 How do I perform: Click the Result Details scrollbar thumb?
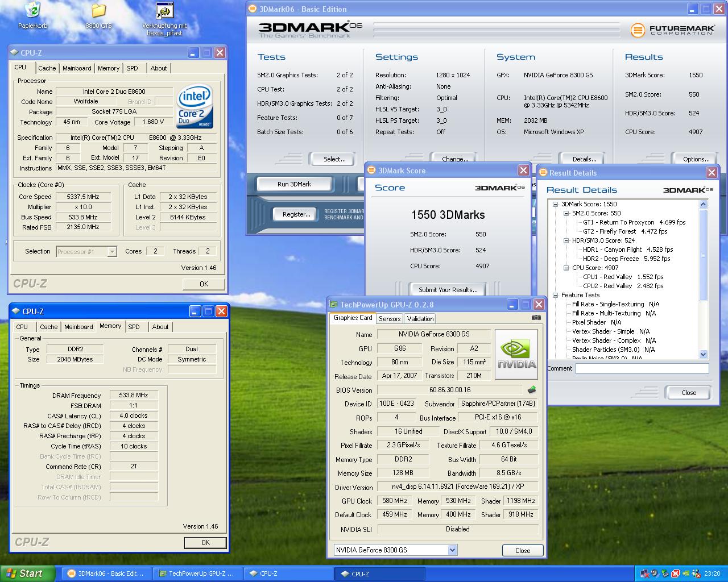(x=704, y=255)
